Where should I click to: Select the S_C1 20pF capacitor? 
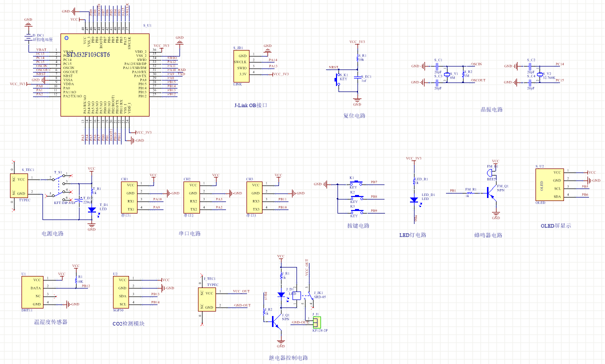437,65
